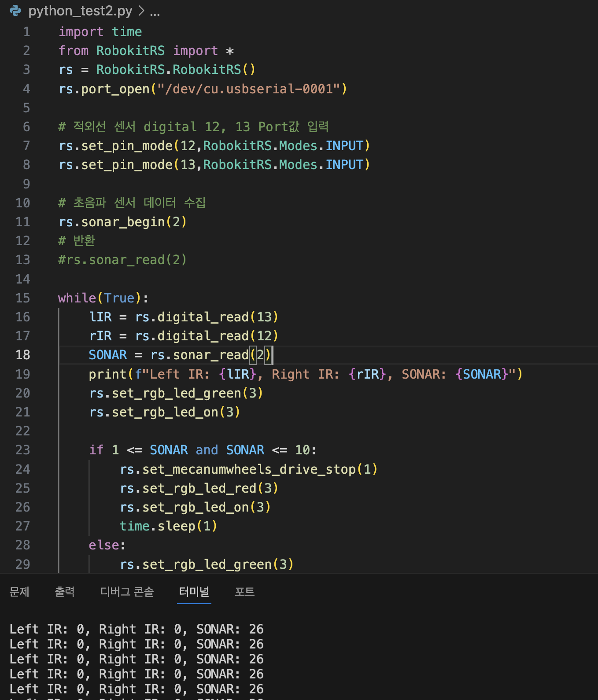Click RobokitRS module name on line 2
Image resolution: width=598 pixels, height=700 pixels.
130,51
